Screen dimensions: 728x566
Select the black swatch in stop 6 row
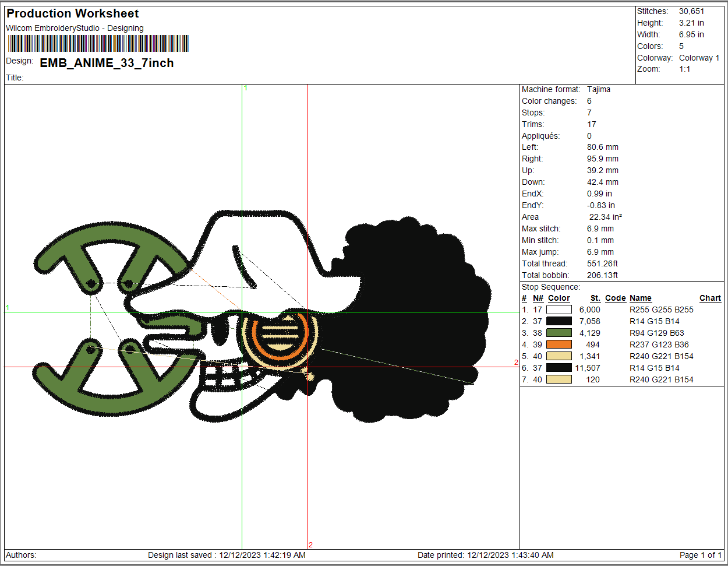559,368
